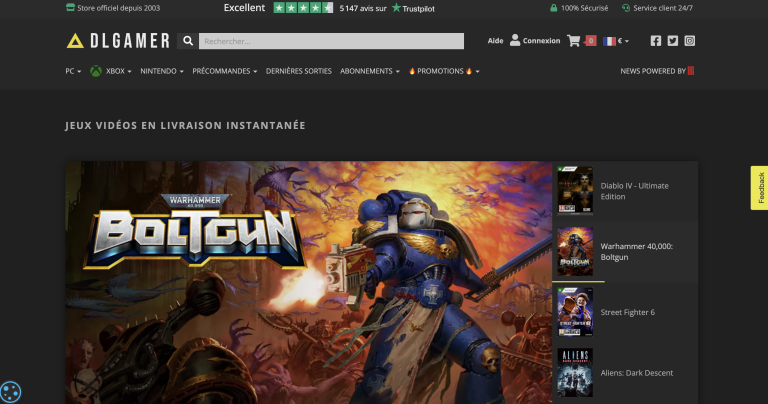Viewport: 768px width, 404px height.
Task: Click the Trustpilot star logo
Action: (x=396, y=8)
